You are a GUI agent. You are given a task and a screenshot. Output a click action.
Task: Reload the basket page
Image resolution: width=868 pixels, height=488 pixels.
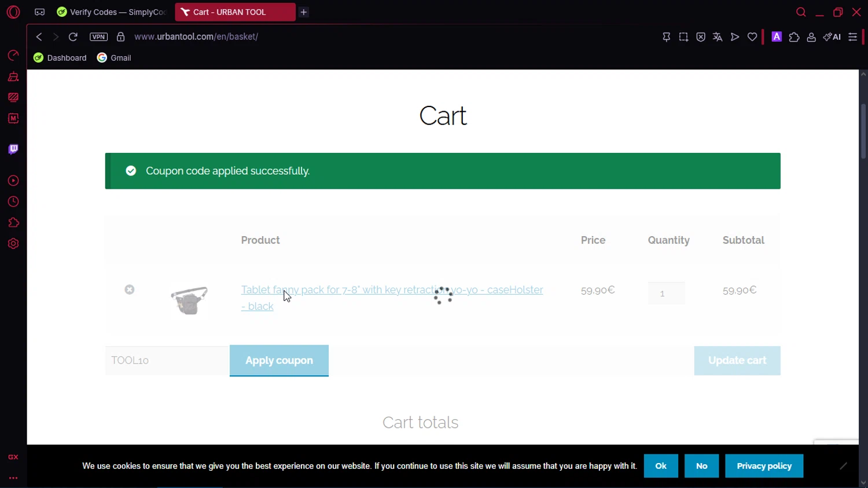(73, 37)
